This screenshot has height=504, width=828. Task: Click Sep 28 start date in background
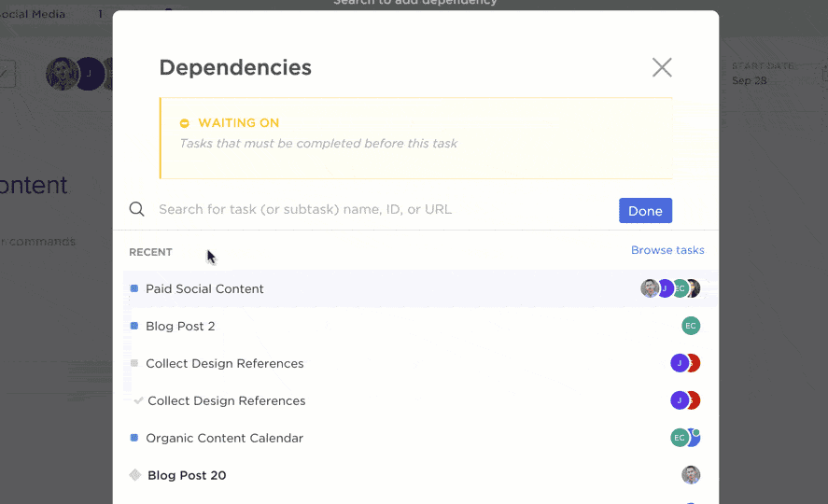(x=750, y=81)
